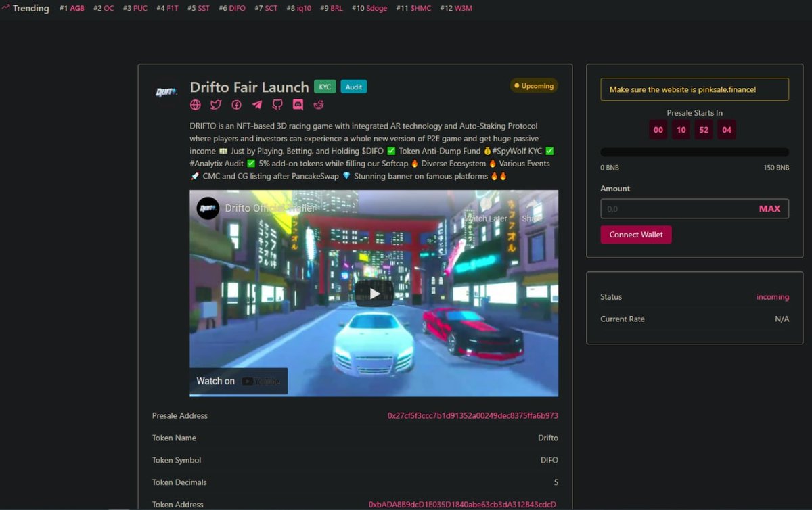
Task: Click the Trending chart icon top left
Action: click(7, 7)
